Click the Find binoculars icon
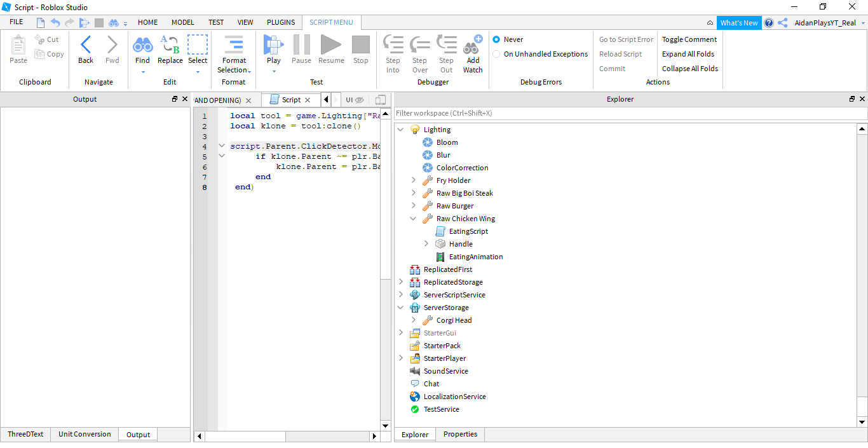The width and height of the screenshot is (868, 448). tap(142, 45)
